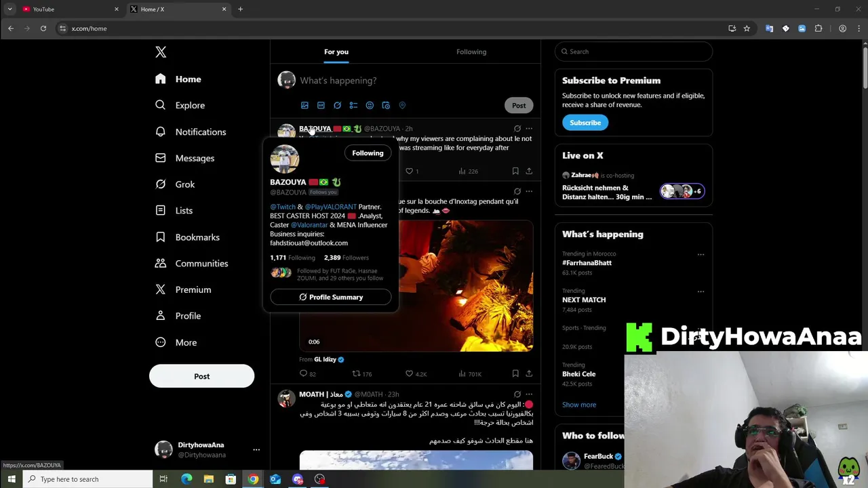
Task: Open #FarrhanaBhatt trending topic
Action: 587,263
